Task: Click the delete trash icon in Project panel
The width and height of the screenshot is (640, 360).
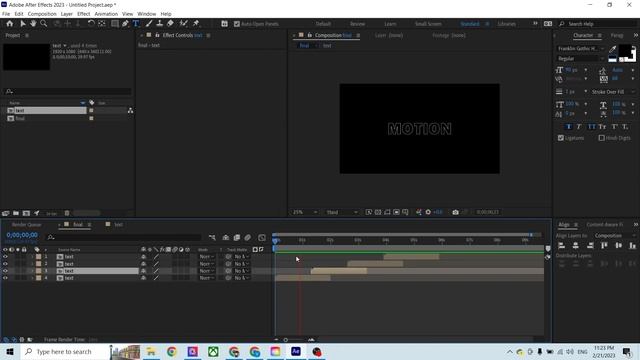Action: pyautogui.click(x=67, y=213)
